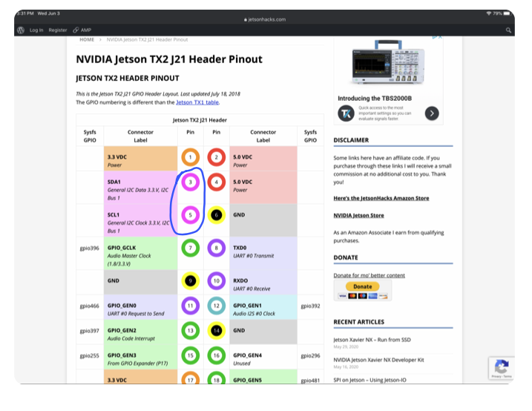Click the 3.3 VDC Power cell at pin 1
Image resolution: width=532 pixels, height=411 pixels.
(x=140, y=159)
